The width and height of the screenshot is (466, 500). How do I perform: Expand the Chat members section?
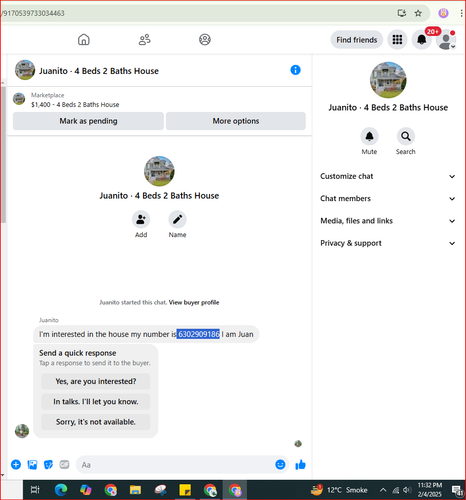[388, 199]
